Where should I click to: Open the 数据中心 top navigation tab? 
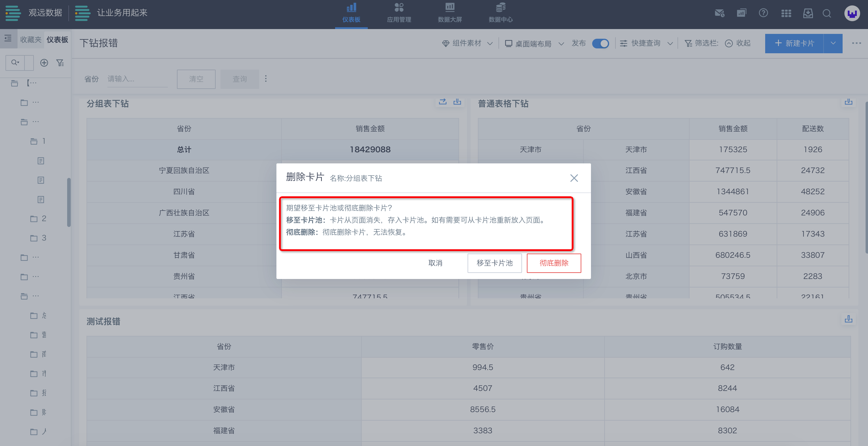pos(500,14)
